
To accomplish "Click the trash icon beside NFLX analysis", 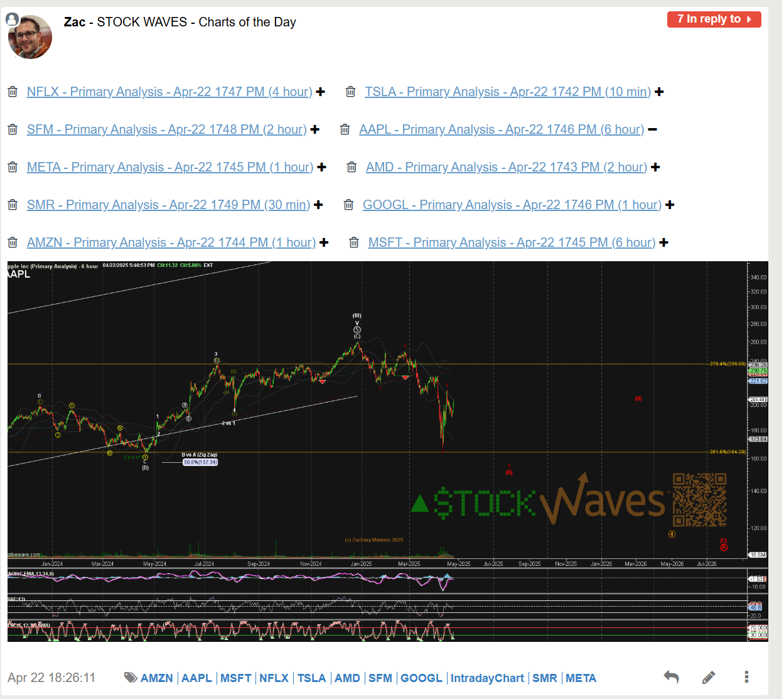I will tap(13, 92).
